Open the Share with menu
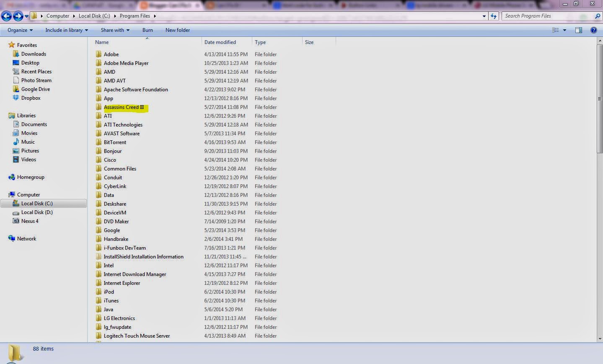603x364 pixels. tap(115, 30)
